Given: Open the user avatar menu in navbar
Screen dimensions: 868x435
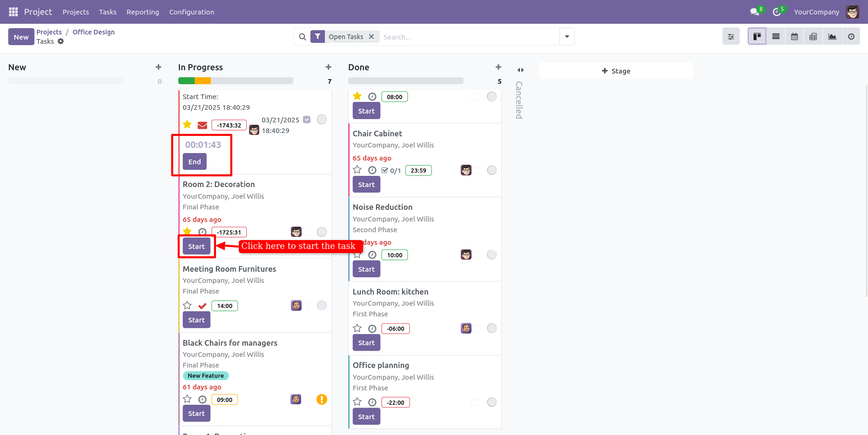Looking at the screenshot, I should pyautogui.click(x=853, y=12).
